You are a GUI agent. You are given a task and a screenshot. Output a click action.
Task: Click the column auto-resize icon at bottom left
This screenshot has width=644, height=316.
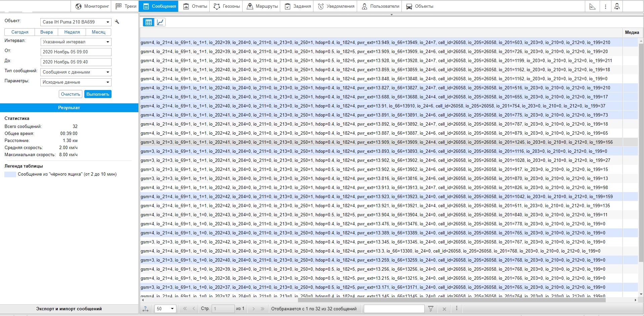point(145,309)
